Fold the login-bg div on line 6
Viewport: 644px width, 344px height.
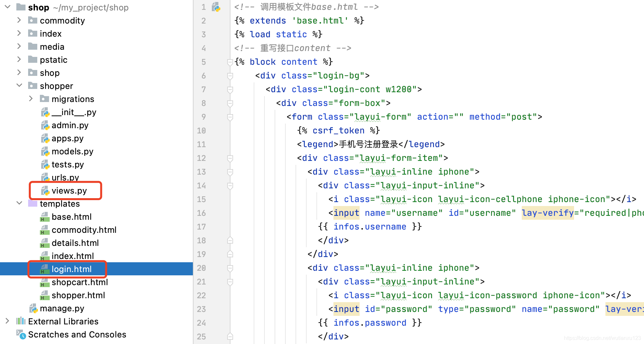[230, 76]
